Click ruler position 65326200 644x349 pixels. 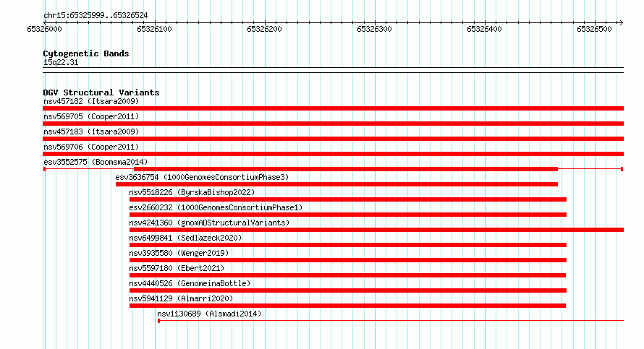265,29
